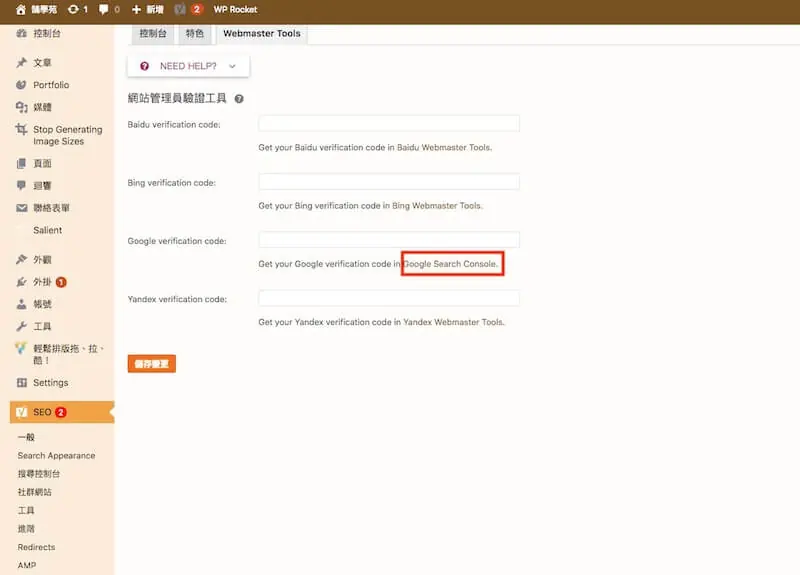The height and width of the screenshot is (575, 800).
Task: Click the dashboard gauge icon in the sidebar
Action: [21, 33]
